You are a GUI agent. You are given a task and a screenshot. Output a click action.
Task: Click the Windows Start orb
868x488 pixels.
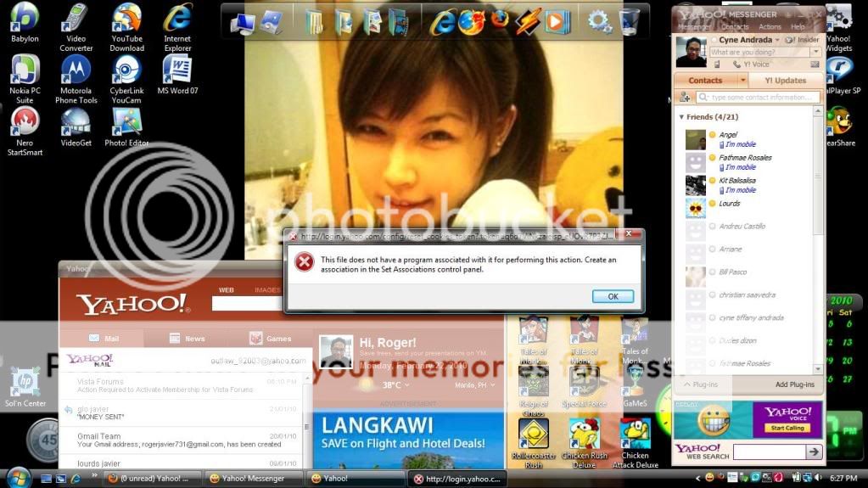point(18,477)
